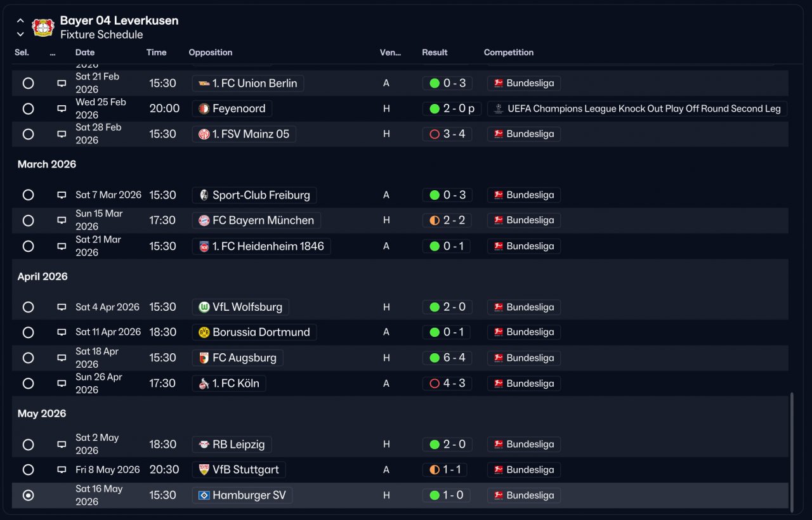Viewport: 812px width, 520px height.
Task: Open the 1. FC Heidenheim 1846 team link
Action: coord(261,246)
